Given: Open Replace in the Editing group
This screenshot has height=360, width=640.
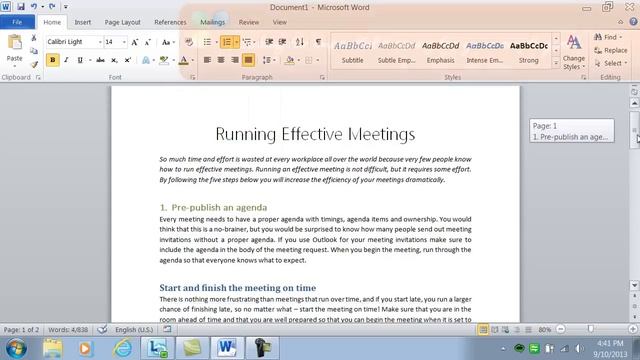Looking at the screenshot, I should 611,50.
